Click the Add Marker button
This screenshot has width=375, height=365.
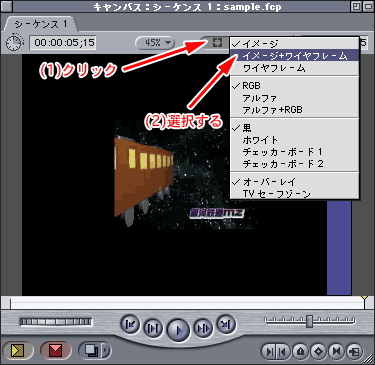[x=301, y=351]
